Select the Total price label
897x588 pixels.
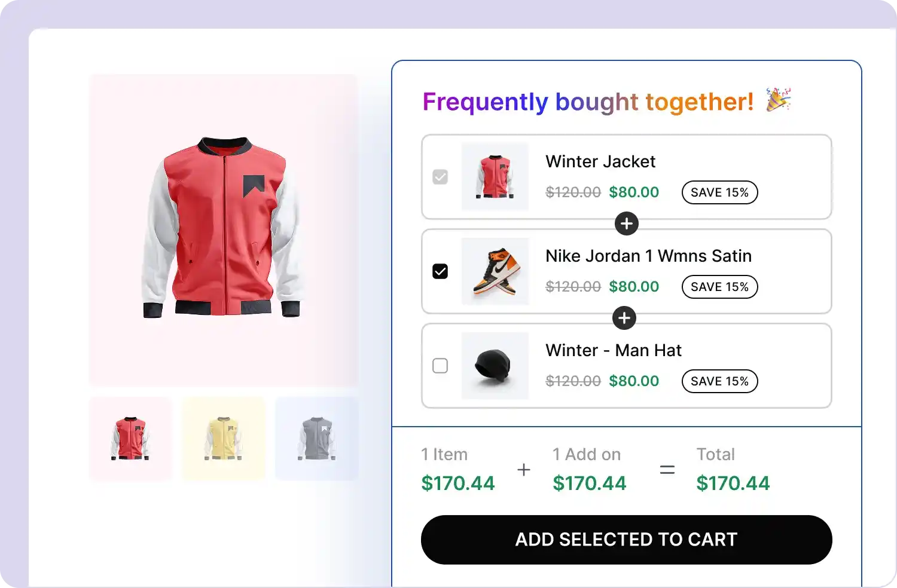pyautogui.click(x=715, y=454)
